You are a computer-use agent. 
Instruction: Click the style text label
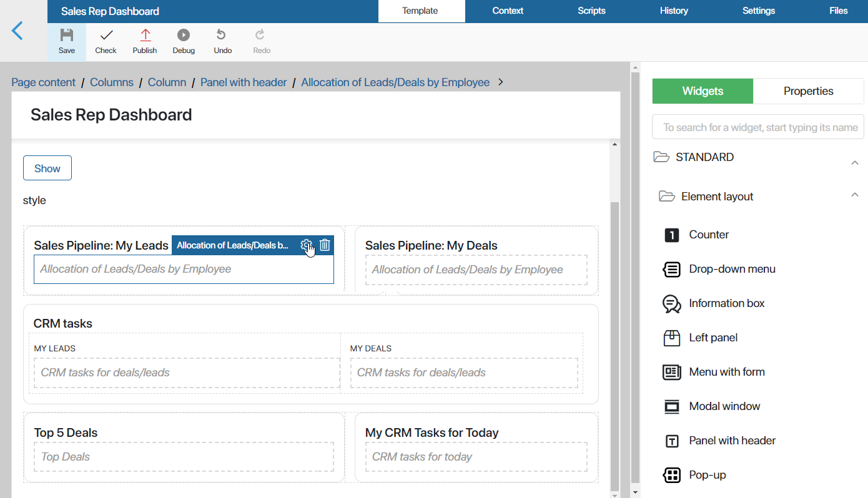(34, 200)
